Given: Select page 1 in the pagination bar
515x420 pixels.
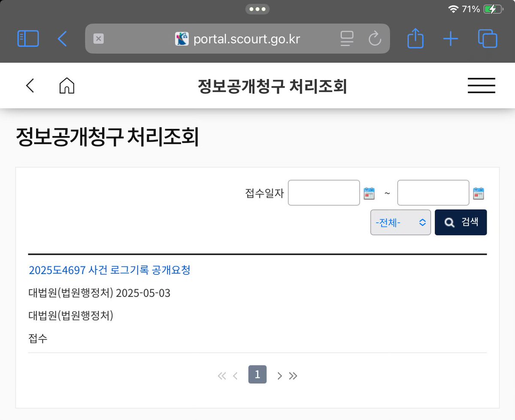Looking at the screenshot, I should (x=257, y=374).
